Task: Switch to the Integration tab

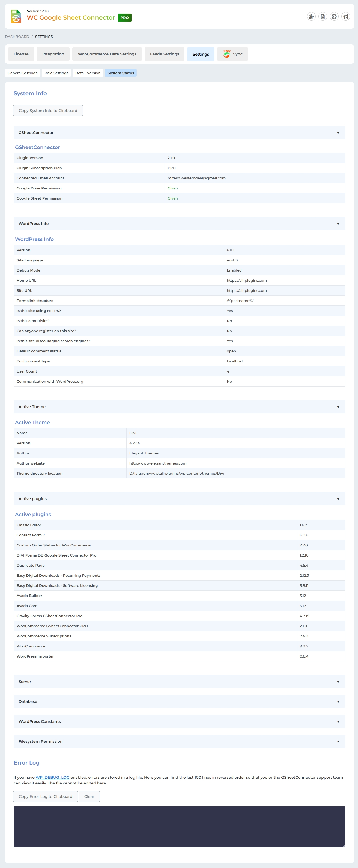Action: 53,54
